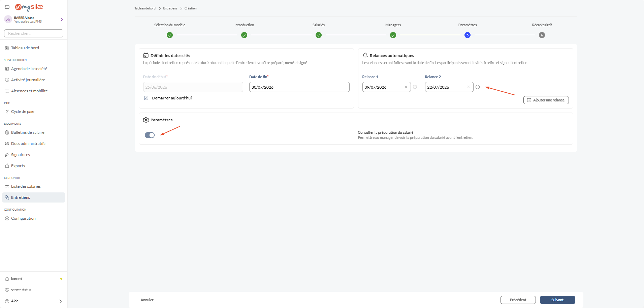Click the Sélection du modèle label
Image resolution: width=644 pixels, height=308 pixels.
170,25
